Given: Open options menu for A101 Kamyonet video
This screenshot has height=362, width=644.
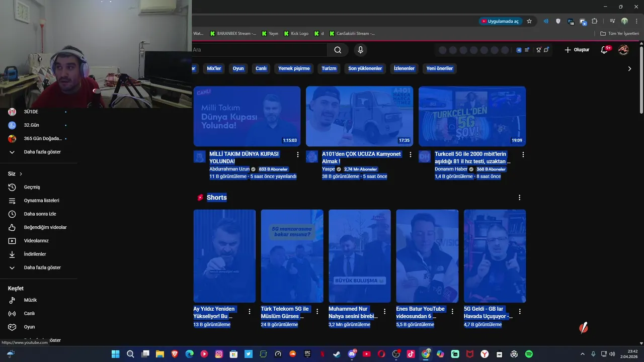Looking at the screenshot, I should tap(411, 155).
